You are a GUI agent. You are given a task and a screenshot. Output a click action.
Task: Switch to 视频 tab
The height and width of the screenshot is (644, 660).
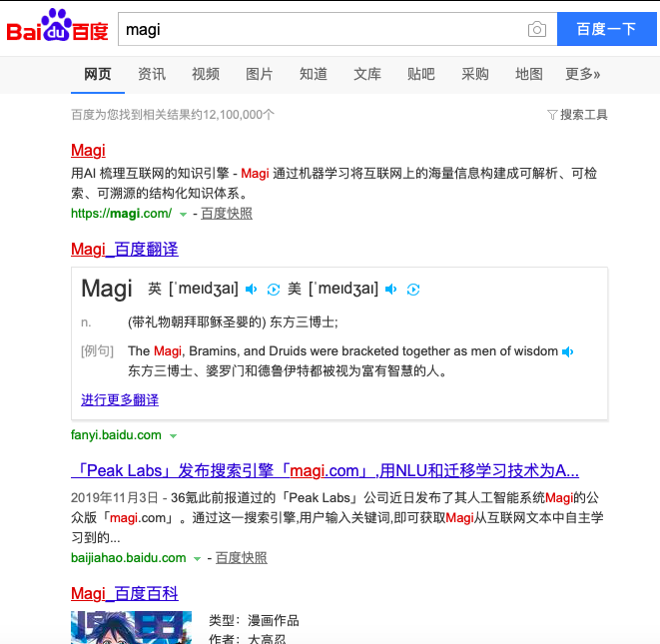[x=206, y=74]
